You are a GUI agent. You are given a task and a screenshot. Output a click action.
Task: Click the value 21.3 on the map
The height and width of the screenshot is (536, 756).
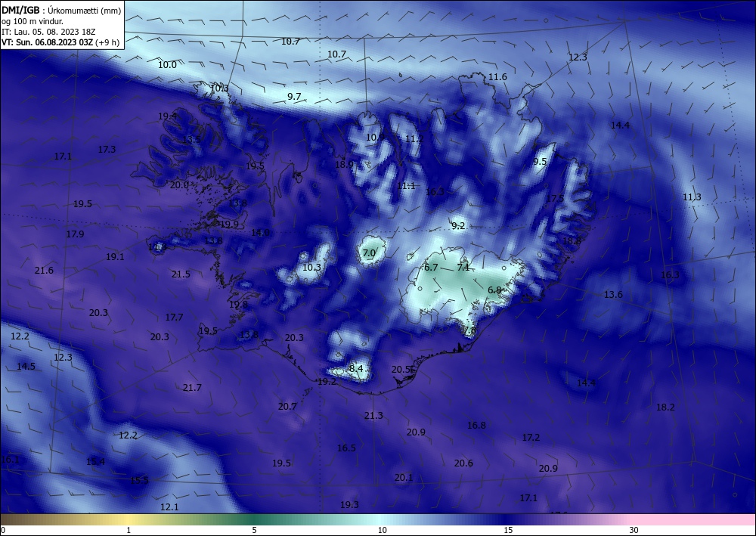[373, 416]
